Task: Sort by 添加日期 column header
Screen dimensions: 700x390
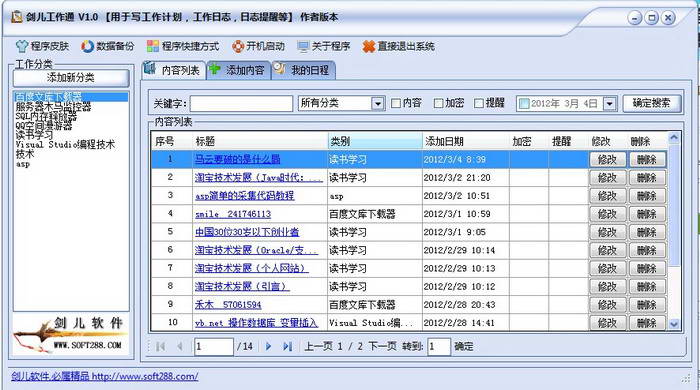Action: [466, 141]
